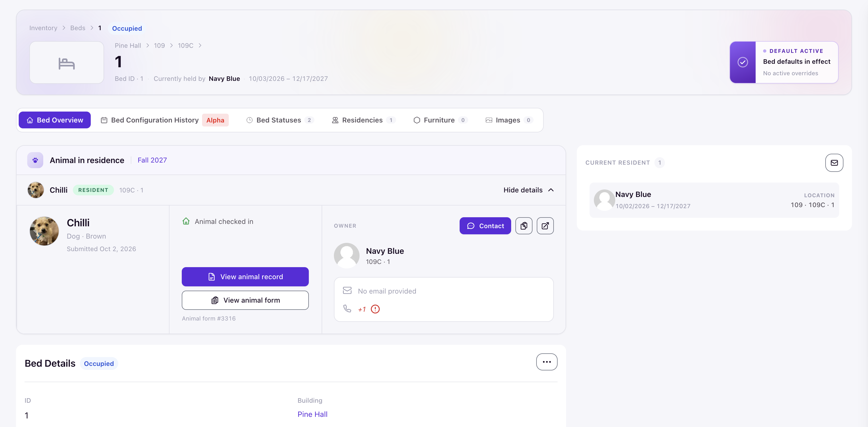Expand the chevron after 109C breadcrumb
This screenshot has width=868, height=427.
pos(200,45)
